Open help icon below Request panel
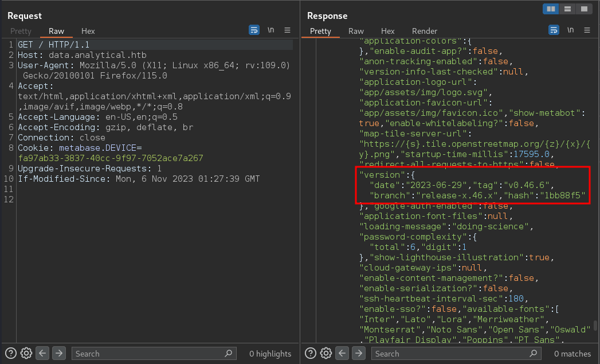Screen dimensions: 600x364 click(x=11, y=353)
